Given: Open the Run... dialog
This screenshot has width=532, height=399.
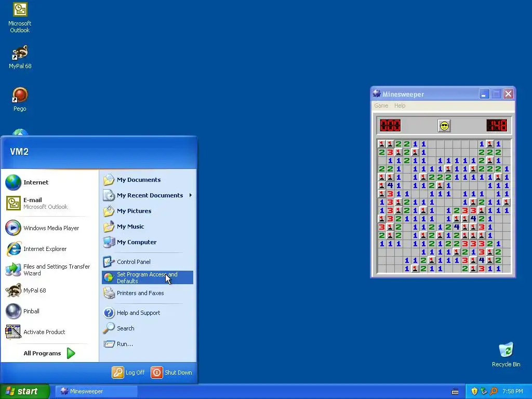Looking at the screenshot, I should (x=147, y=344).
